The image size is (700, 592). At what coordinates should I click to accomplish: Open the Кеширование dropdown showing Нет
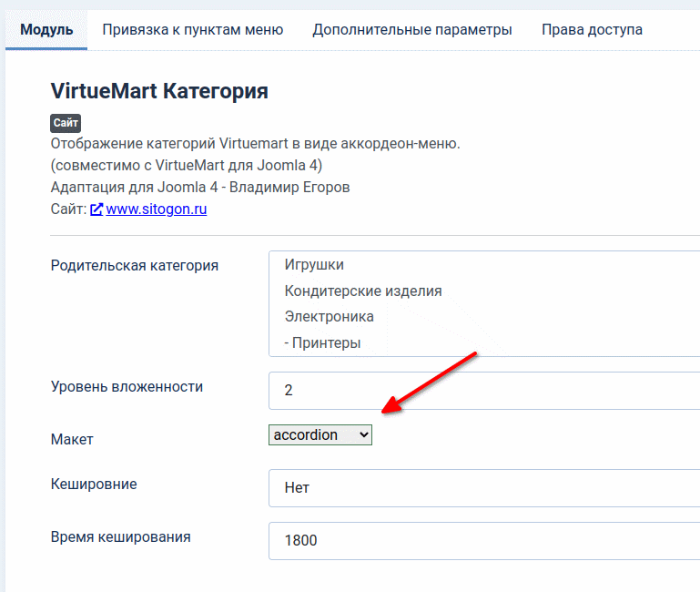[484, 488]
